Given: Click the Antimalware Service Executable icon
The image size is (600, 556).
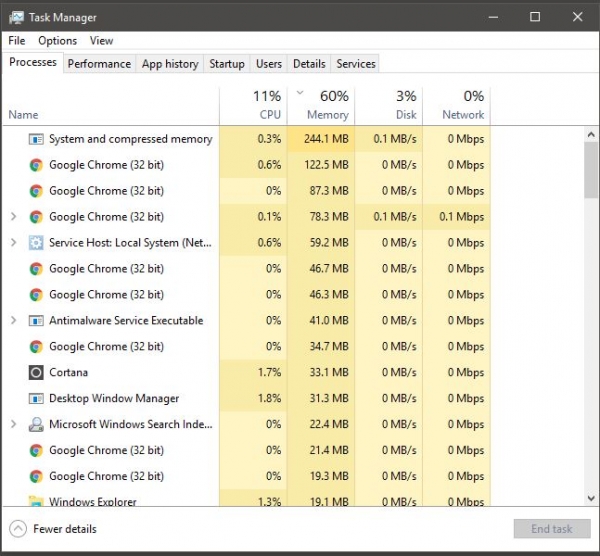Looking at the screenshot, I should (x=36, y=321).
